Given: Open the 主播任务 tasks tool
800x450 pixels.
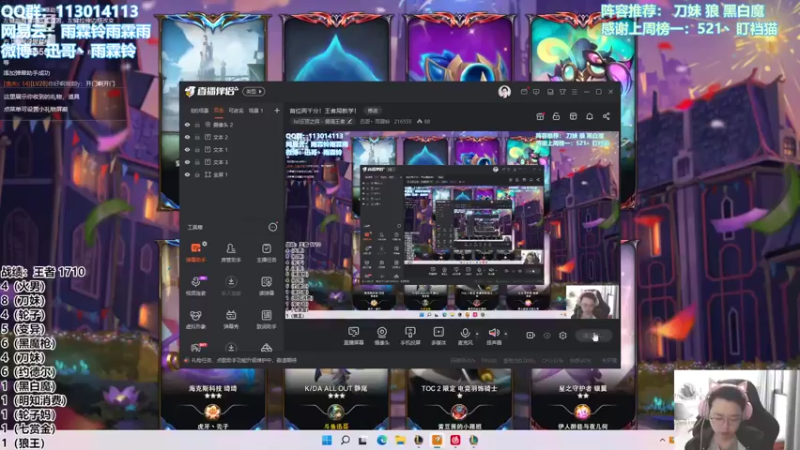Looking at the screenshot, I should pos(266,252).
